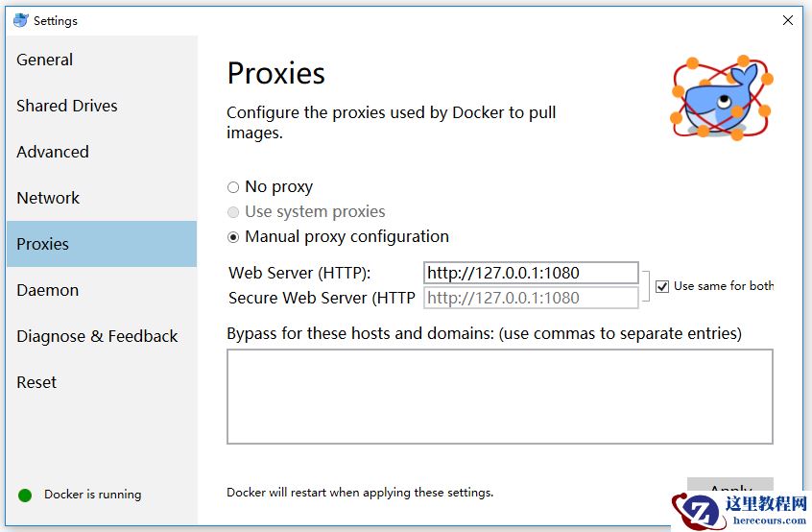Open the General settings tab
This screenshot has height=532, width=812.
[45, 60]
